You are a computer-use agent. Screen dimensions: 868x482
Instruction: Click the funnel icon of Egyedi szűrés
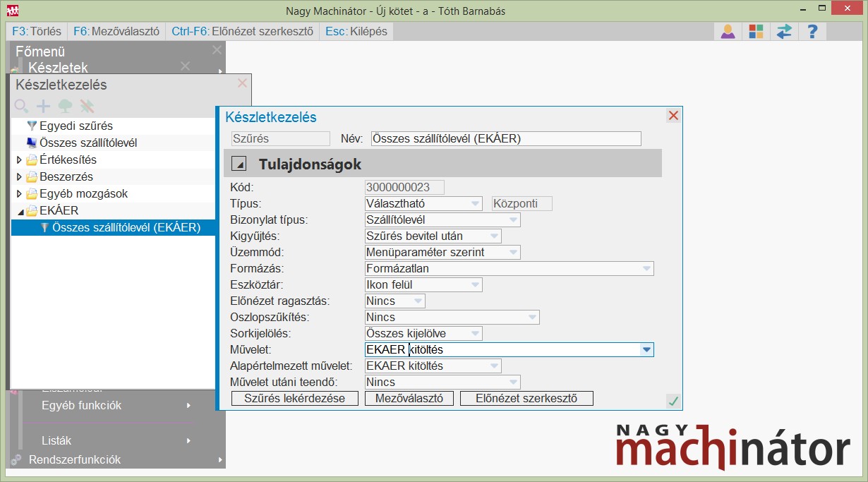[x=31, y=126]
